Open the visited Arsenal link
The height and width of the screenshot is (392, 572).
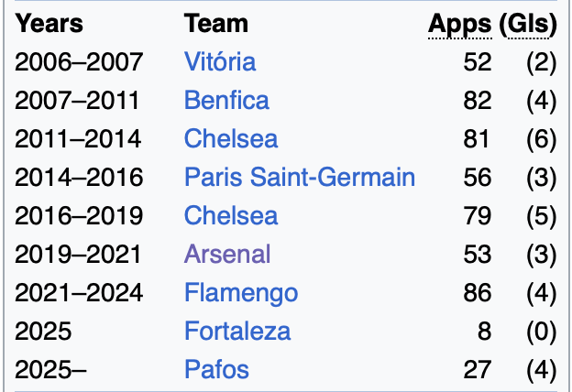point(227,255)
